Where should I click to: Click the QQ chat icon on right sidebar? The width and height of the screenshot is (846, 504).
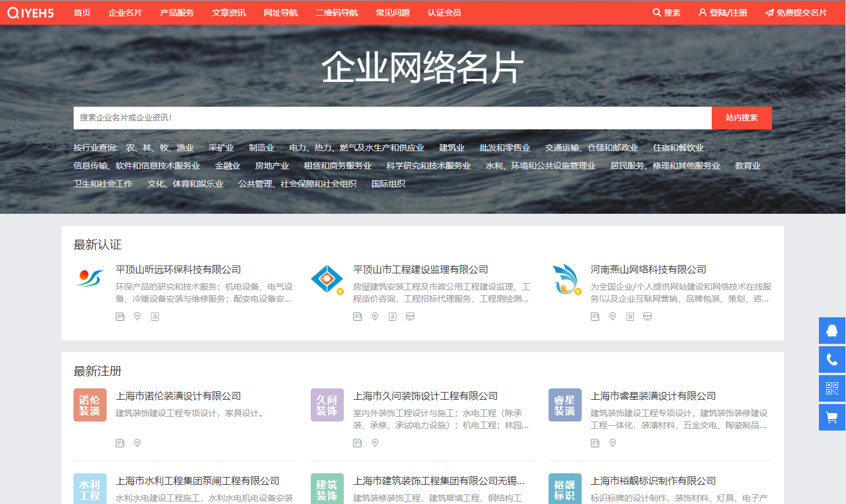pos(832,331)
